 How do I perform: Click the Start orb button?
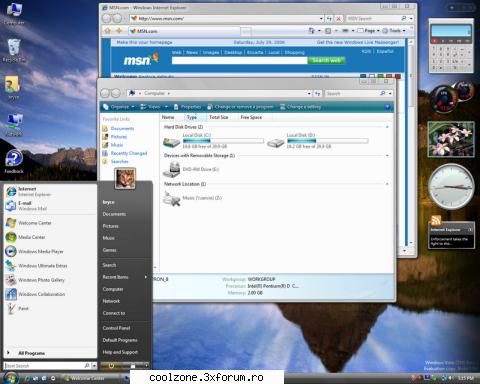pos(10,378)
